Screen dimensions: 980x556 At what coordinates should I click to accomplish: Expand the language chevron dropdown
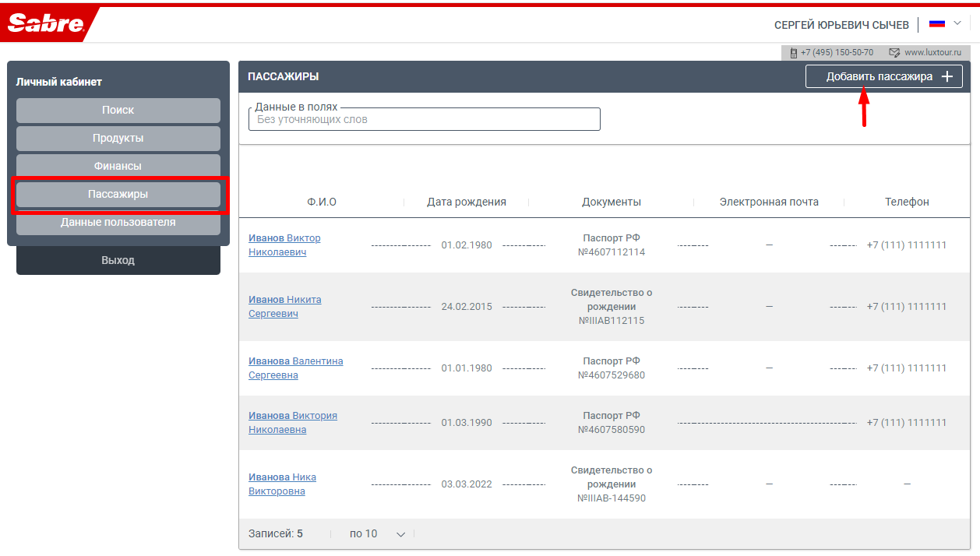click(x=957, y=23)
